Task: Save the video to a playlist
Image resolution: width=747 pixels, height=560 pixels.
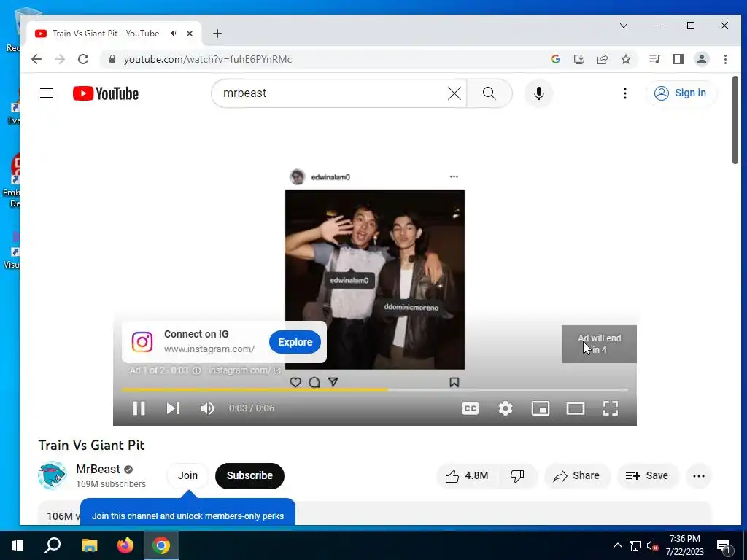Action: 647,475
